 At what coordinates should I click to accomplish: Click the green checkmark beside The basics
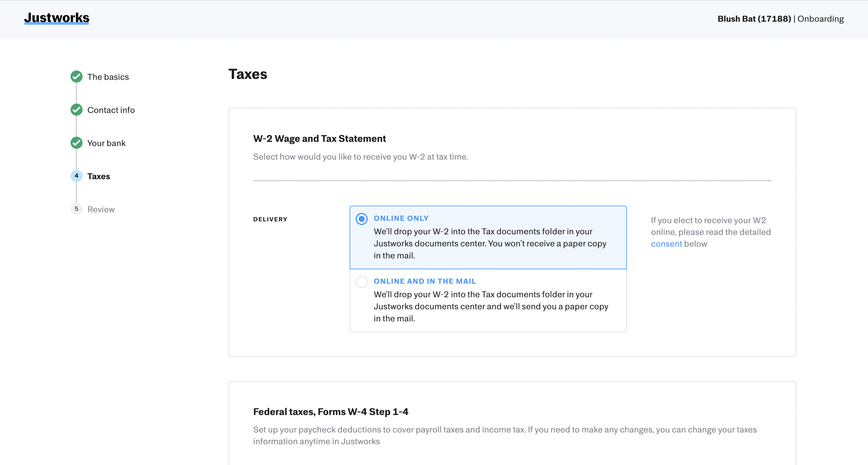click(x=77, y=76)
